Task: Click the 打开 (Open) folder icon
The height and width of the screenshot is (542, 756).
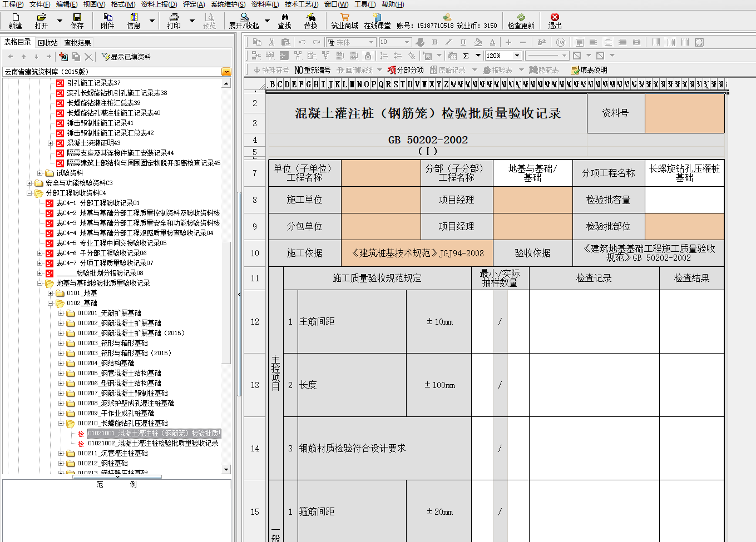Action: [x=42, y=21]
